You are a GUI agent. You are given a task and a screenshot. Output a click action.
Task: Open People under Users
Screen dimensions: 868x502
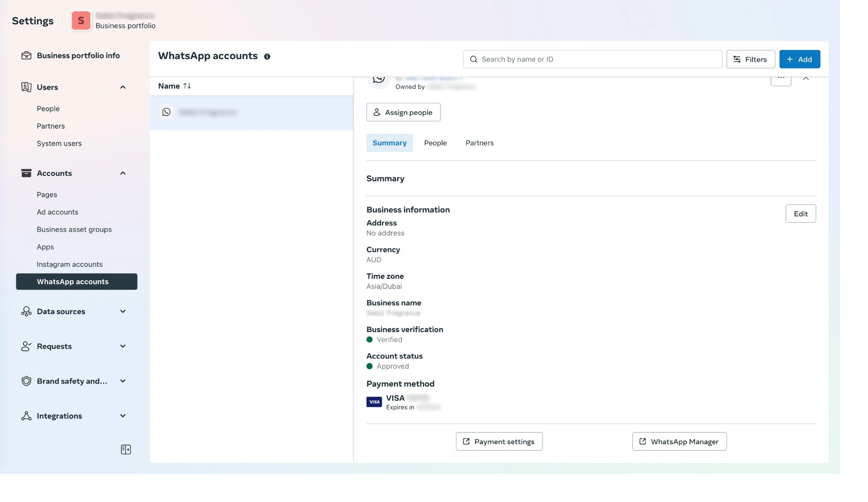point(48,108)
